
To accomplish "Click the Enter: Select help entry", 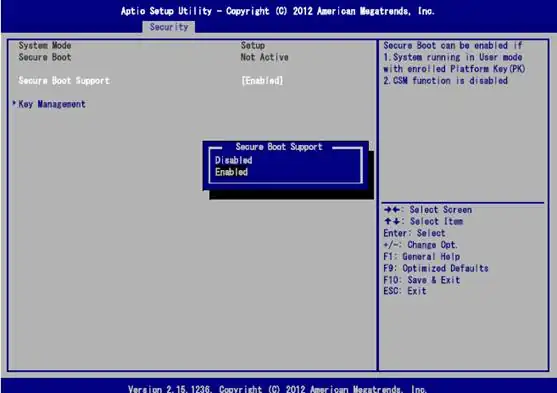I will [x=414, y=233].
